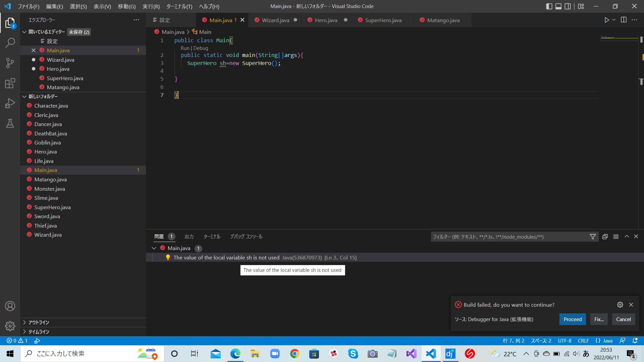Toggle primary side bar layout button
The image size is (644, 362).
click(549, 6)
